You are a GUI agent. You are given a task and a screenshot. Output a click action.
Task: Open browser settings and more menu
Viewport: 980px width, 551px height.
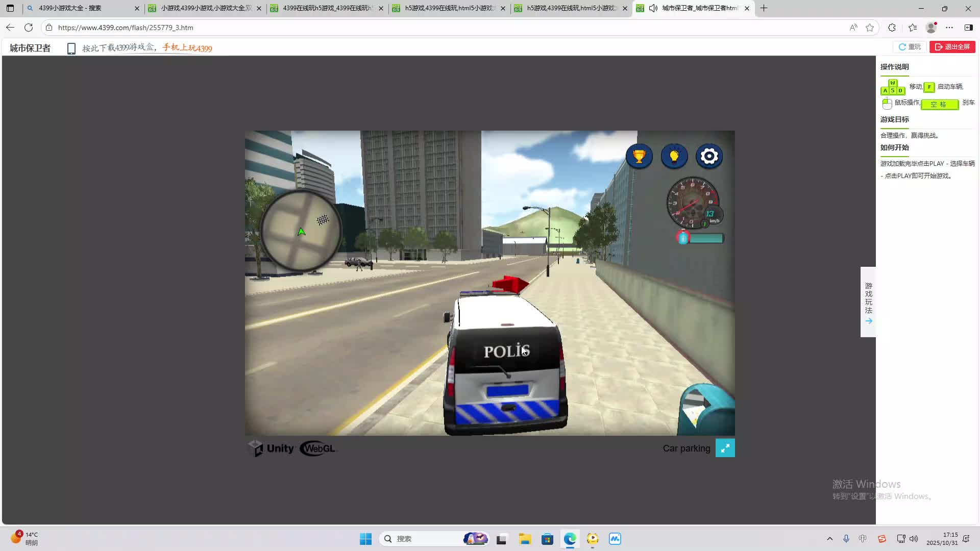(x=949, y=28)
